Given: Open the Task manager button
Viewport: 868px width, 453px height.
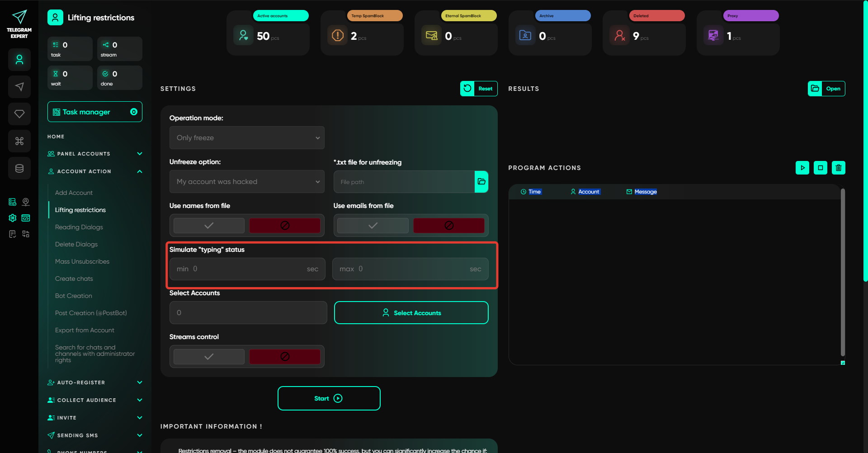Looking at the screenshot, I should (95, 112).
